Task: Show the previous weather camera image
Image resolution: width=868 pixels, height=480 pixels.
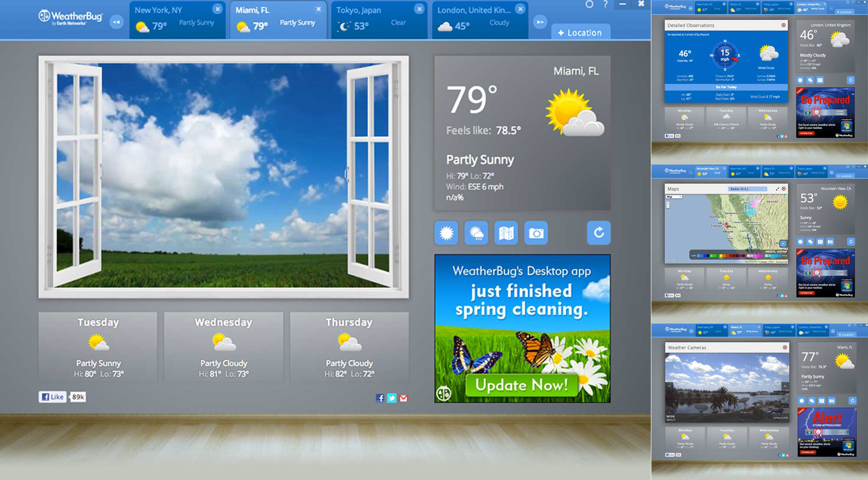Action: tap(669, 385)
